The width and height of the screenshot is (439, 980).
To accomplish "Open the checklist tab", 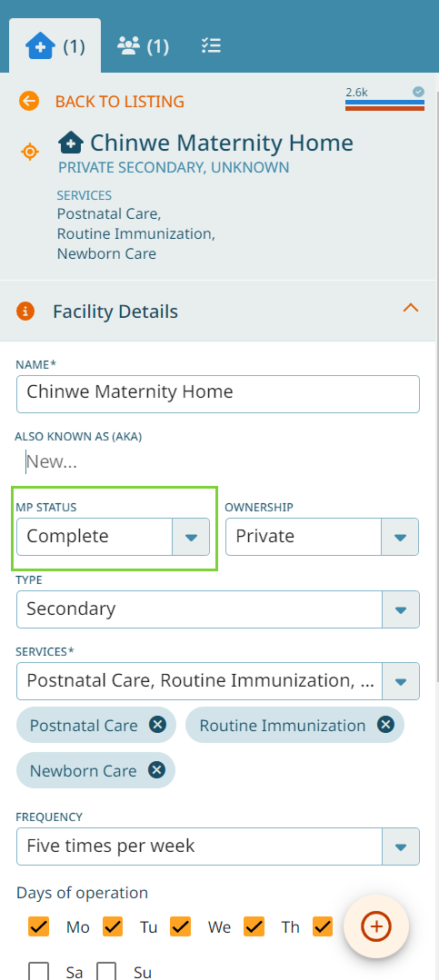I will [x=211, y=45].
